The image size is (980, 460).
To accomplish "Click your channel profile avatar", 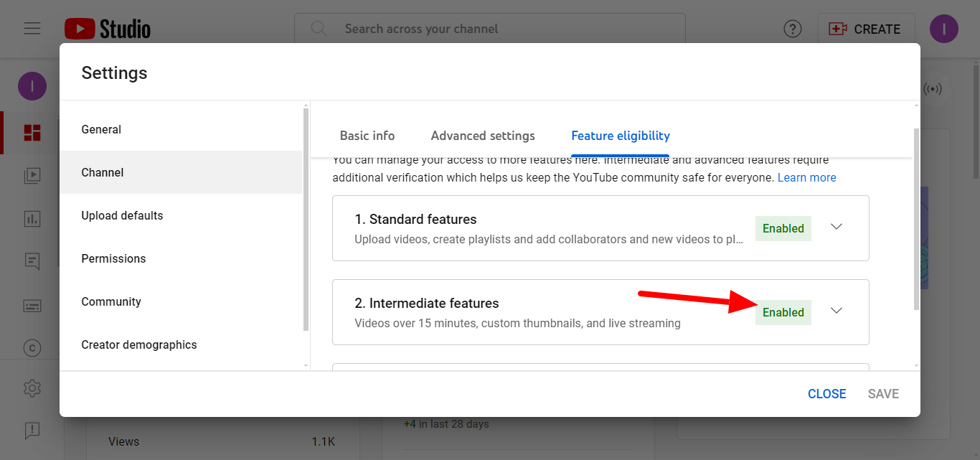I will tap(943, 29).
